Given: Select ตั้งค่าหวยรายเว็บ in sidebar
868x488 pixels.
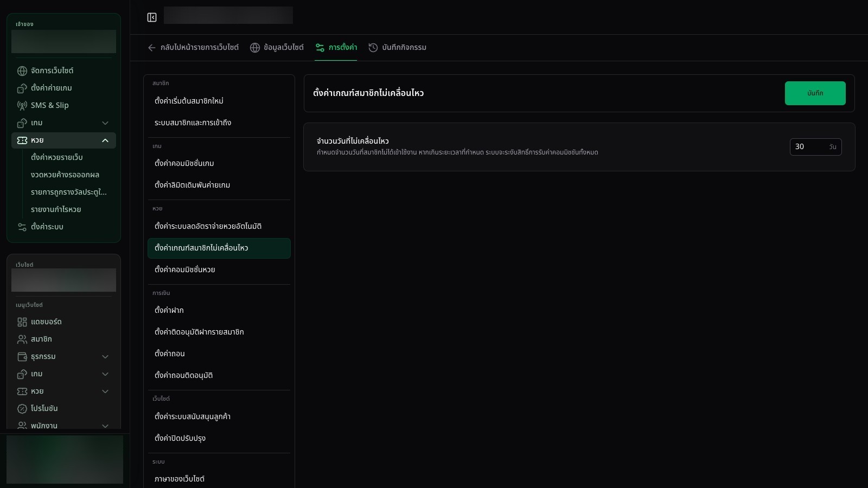Looking at the screenshot, I should pos(57,157).
